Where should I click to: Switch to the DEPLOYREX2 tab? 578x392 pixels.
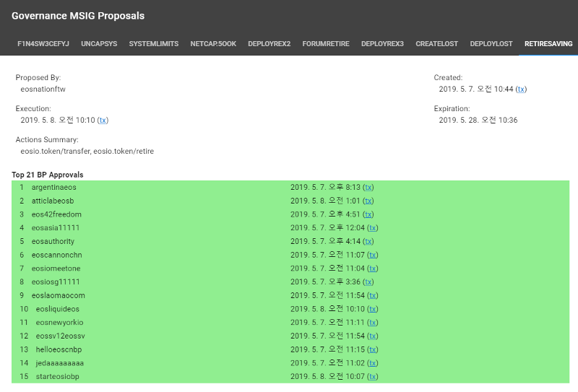pos(269,44)
